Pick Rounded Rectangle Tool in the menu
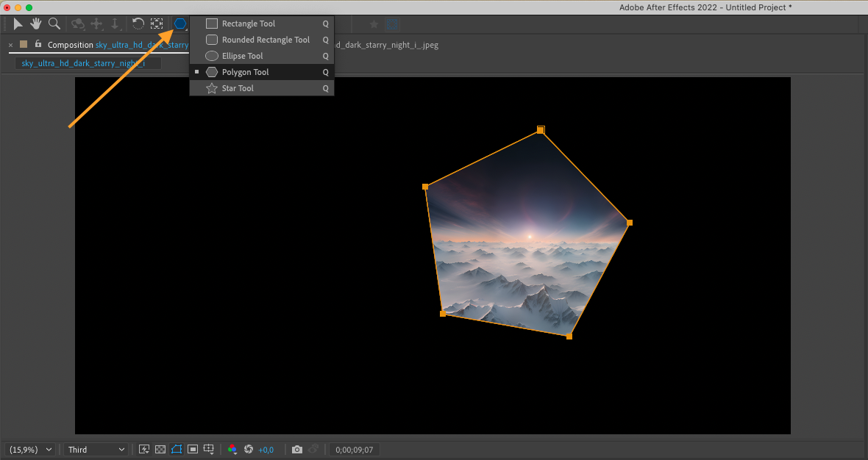 point(266,40)
